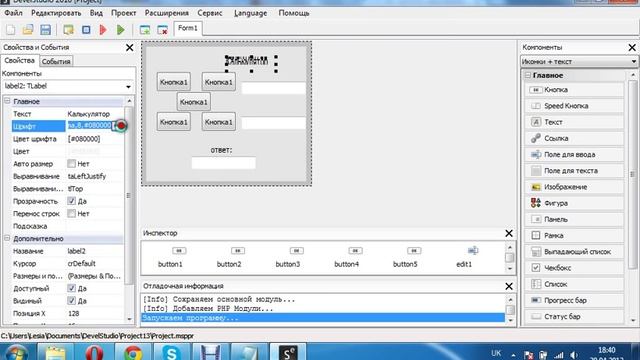The height and width of the screenshot is (360, 640).
Task: Collapse the Дополнительно property group
Action: tap(7, 238)
